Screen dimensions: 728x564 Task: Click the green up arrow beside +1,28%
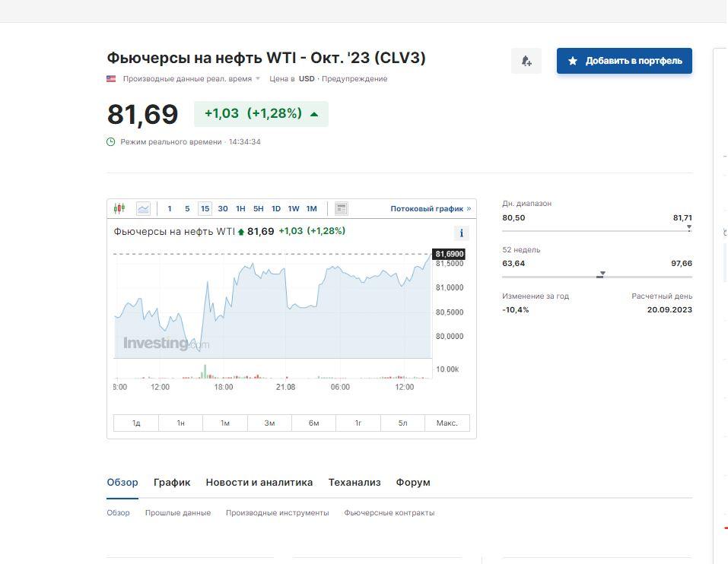pos(314,114)
